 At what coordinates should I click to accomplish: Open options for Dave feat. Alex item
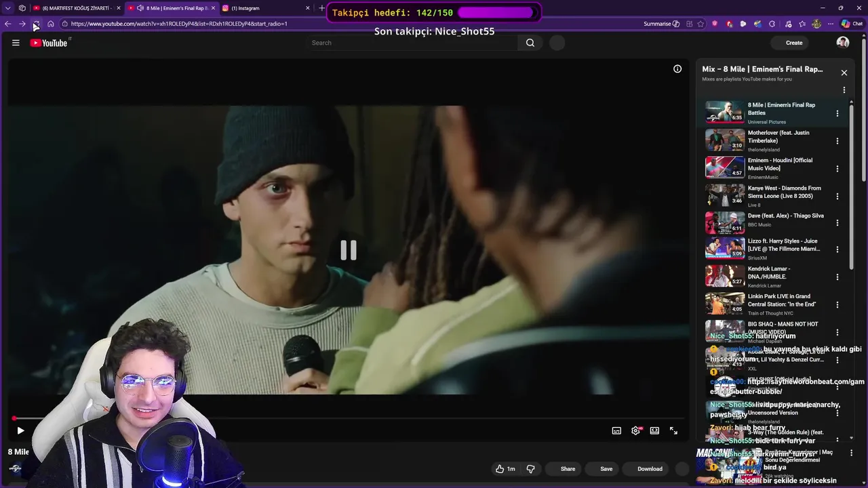click(837, 222)
